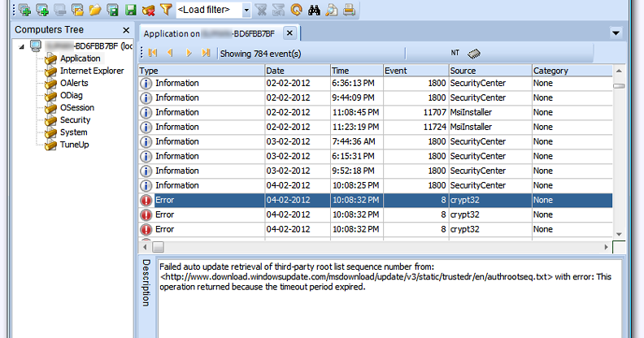Viewport: 644px width, 338px height.
Task: Click the print preview magnifier icon
Action: 332,10
